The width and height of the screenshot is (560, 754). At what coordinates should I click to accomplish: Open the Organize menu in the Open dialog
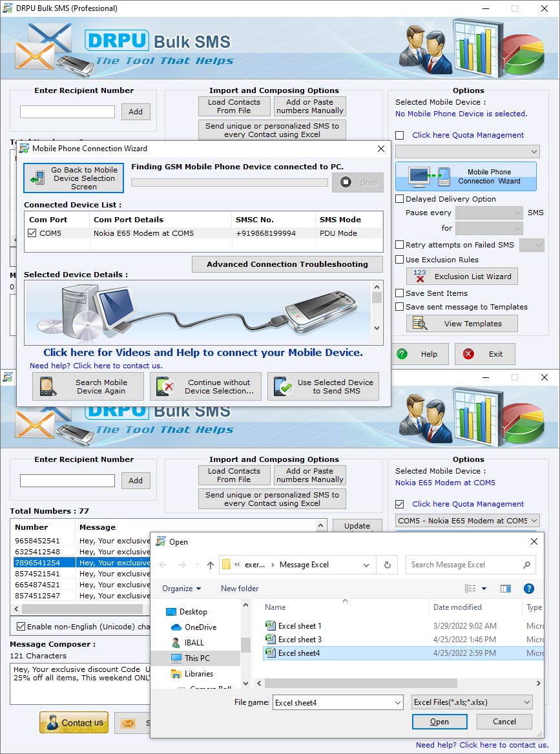pos(181,589)
